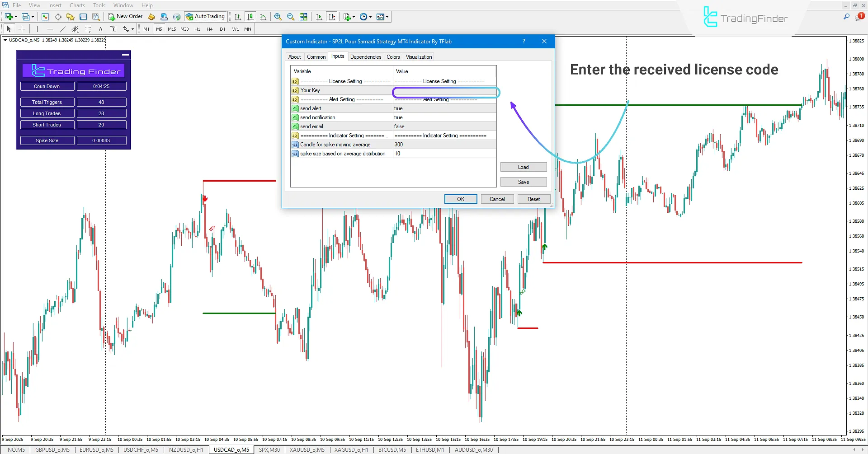Switch to the Colors tab

(x=393, y=56)
